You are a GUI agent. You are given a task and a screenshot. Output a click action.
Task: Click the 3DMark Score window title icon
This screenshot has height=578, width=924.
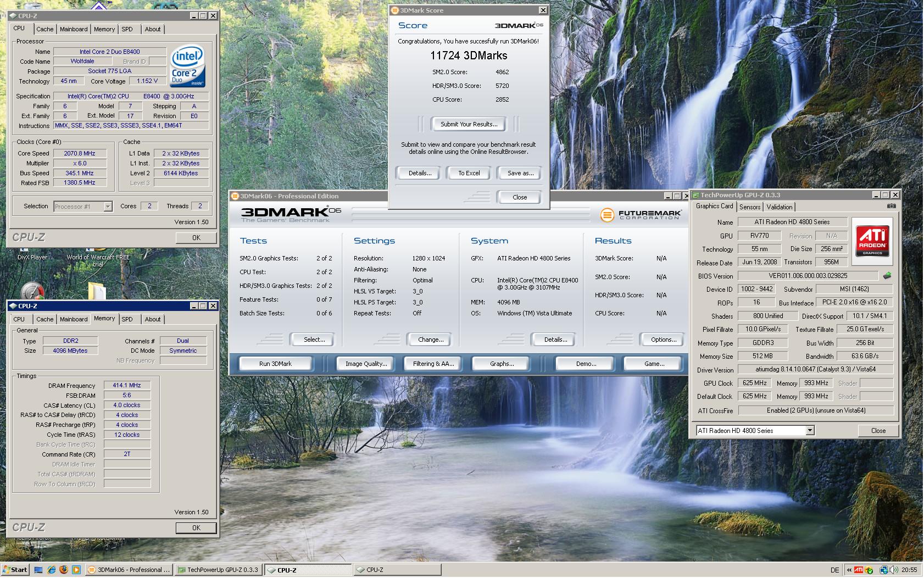click(395, 10)
